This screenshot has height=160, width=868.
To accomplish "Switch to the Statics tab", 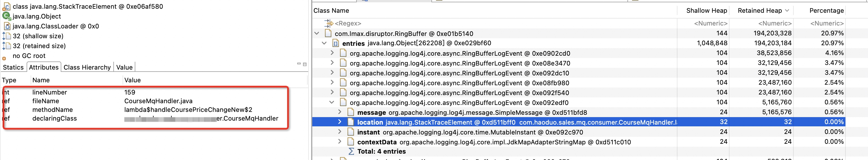I will pos(13,67).
